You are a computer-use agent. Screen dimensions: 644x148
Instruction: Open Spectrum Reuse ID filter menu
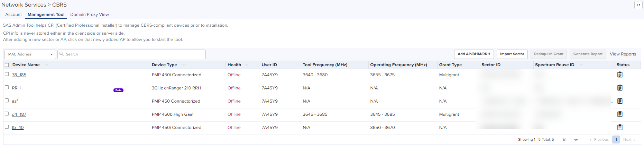click(x=581, y=65)
